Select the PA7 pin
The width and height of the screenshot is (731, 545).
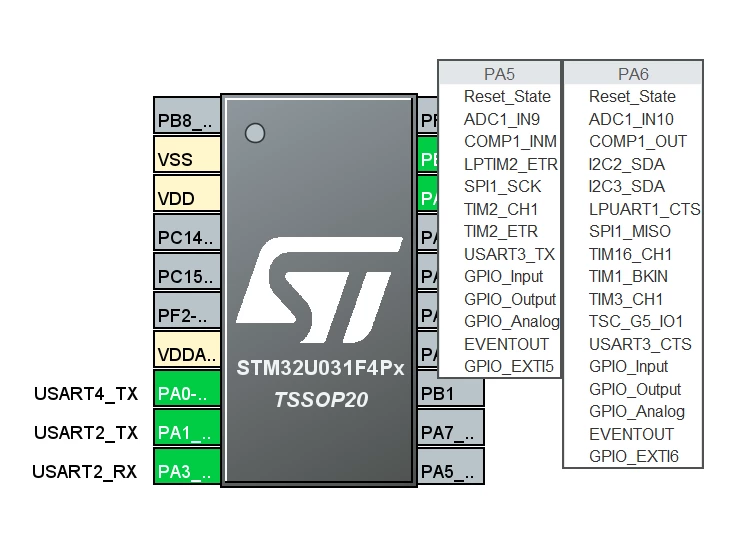point(451,428)
